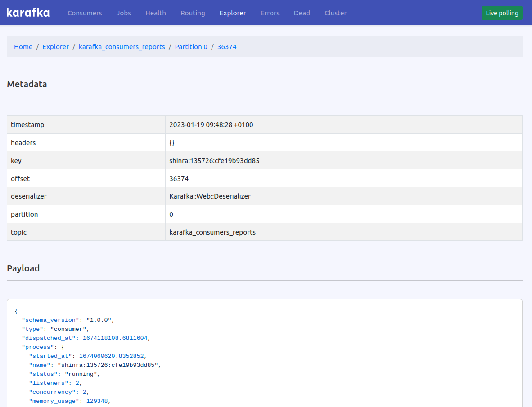Open the Jobs nav item
532x407 pixels.
(123, 13)
